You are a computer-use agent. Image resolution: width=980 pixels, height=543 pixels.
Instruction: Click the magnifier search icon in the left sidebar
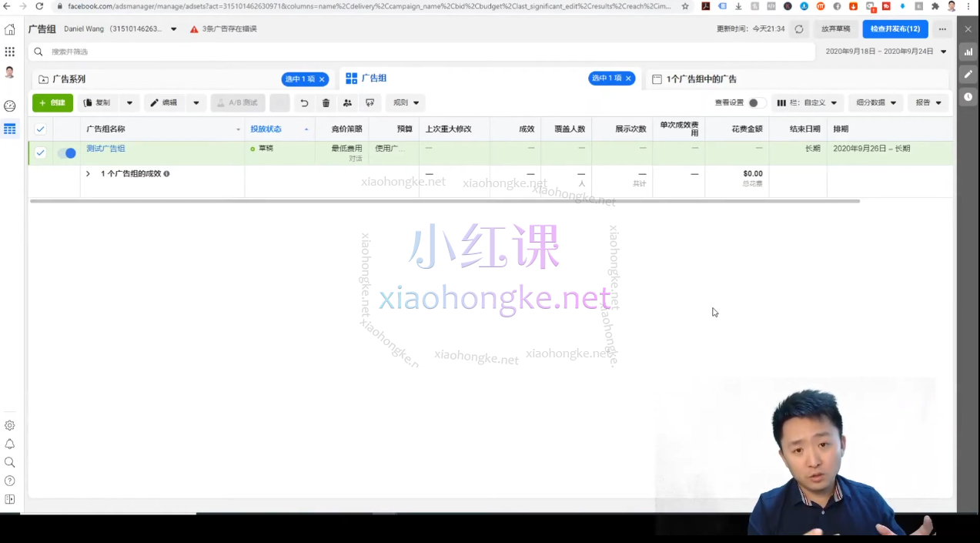10,462
